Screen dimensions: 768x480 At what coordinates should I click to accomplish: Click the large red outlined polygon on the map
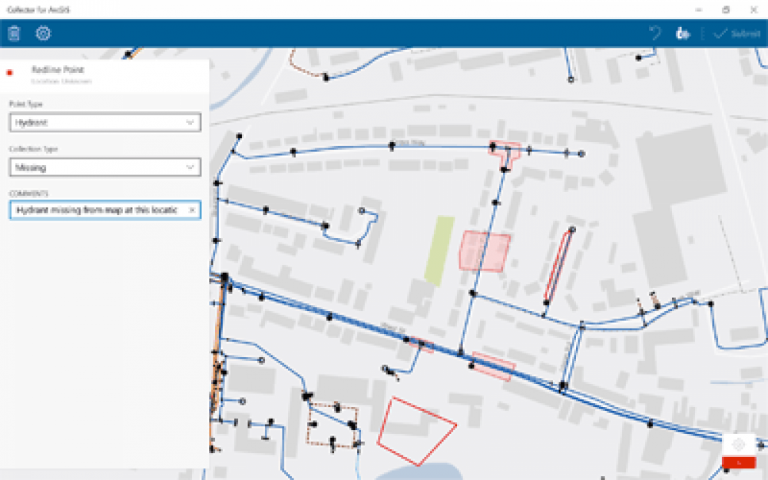[x=416, y=431]
